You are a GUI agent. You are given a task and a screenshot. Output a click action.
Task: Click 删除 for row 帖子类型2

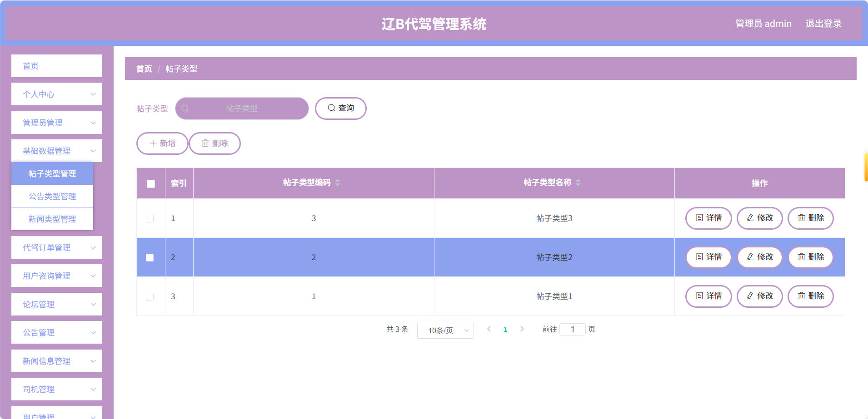click(811, 257)
